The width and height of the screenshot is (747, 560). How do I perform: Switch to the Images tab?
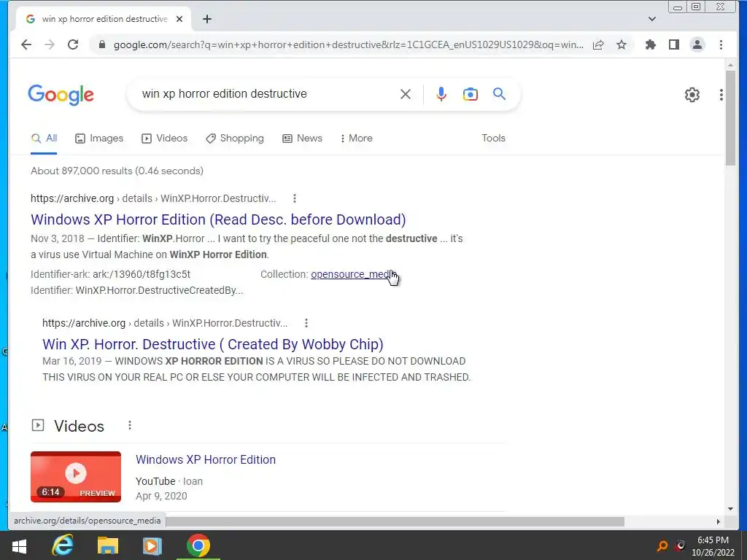[99, 138]
